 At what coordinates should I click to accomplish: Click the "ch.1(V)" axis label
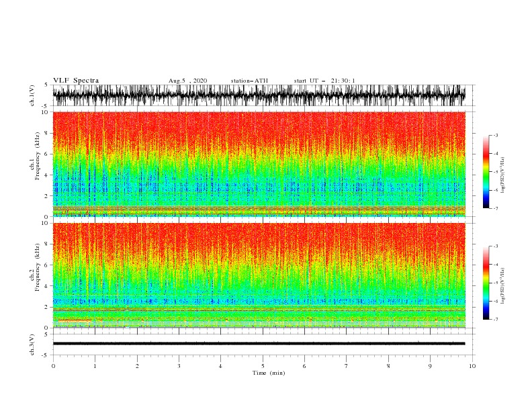tap(32, 95)
